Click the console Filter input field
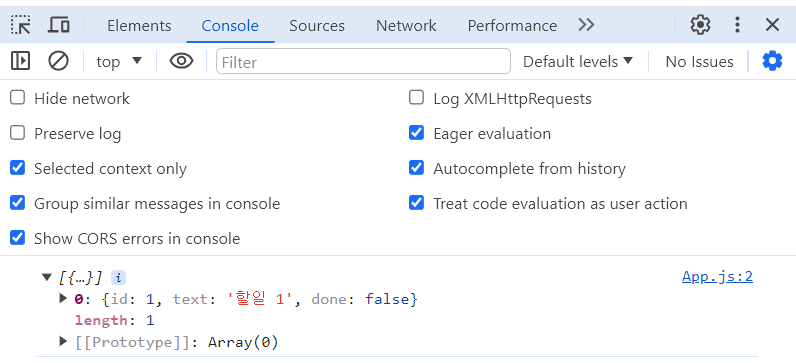796x363 pixels. [x=363, y=61]
